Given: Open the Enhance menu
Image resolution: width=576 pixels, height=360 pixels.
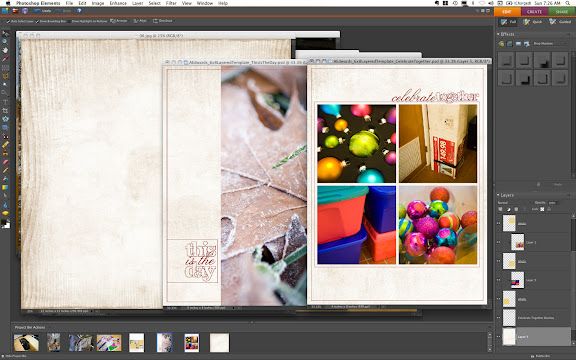Looking at the screenshot, I should 118,3.
